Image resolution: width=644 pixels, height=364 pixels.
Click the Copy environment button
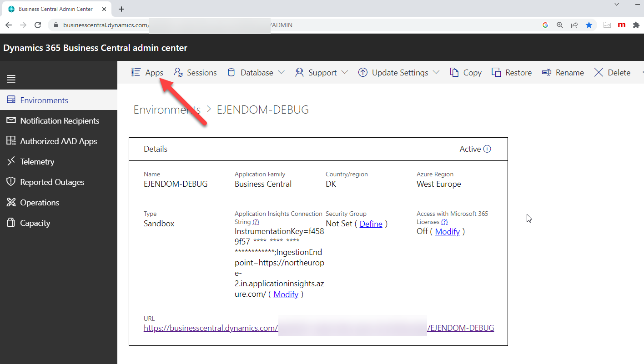click(x=466, y=72)
